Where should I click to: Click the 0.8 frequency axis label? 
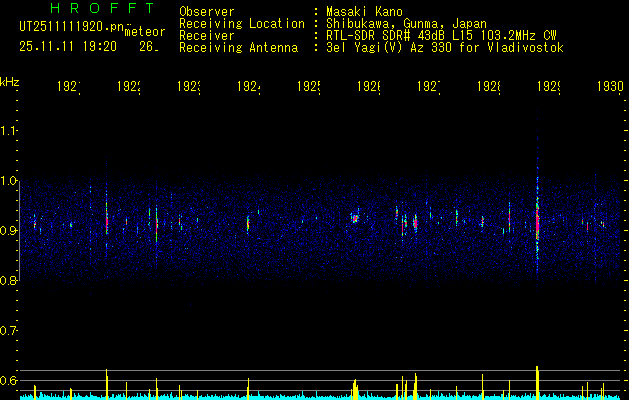pyautogui.click(x=9, y=280)
